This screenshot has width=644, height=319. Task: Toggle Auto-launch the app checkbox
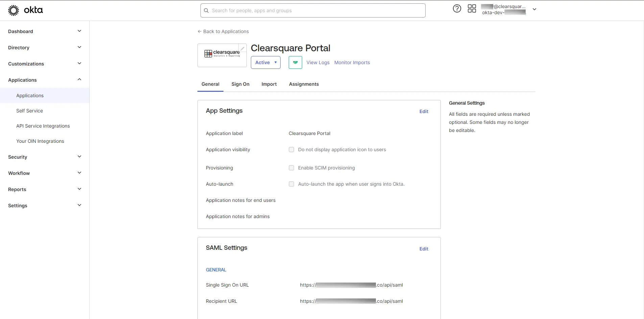tap(291, 184)
